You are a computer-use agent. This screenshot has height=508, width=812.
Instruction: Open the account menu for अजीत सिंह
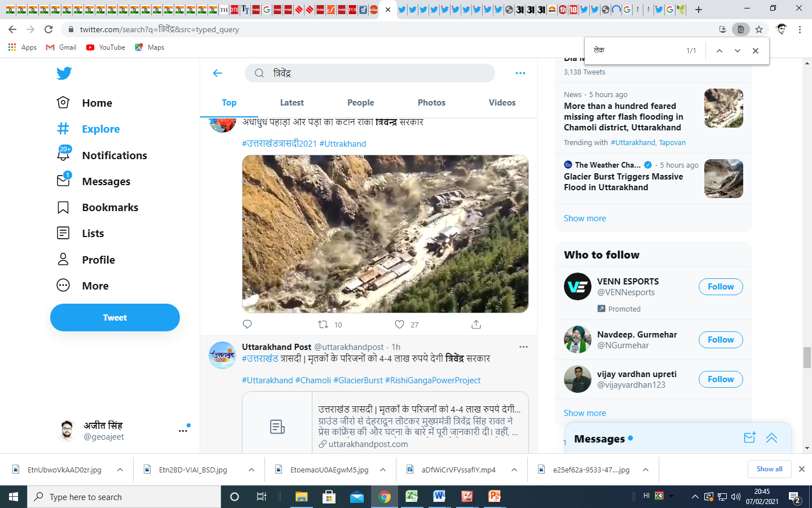pyautogui.click(x=123, y=431)
